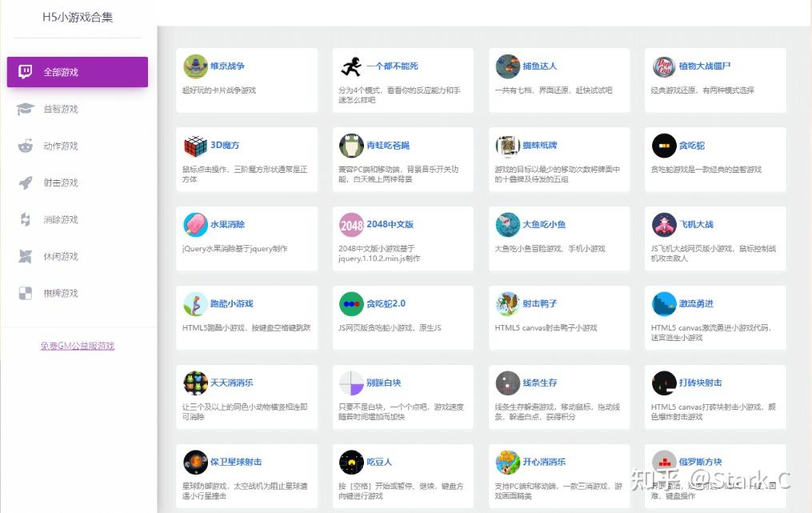Click the black 贪吃蛇 game icon

coord(665,146)
